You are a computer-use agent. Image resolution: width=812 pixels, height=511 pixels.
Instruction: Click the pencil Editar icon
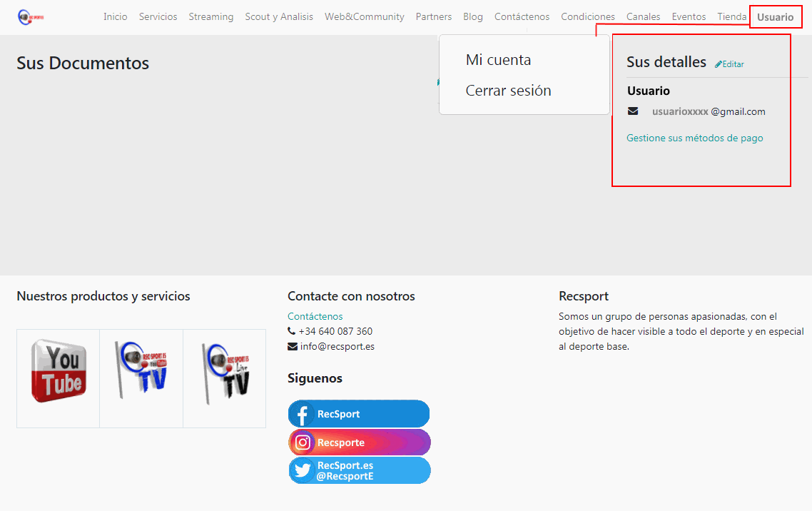[x=719, y=64]
